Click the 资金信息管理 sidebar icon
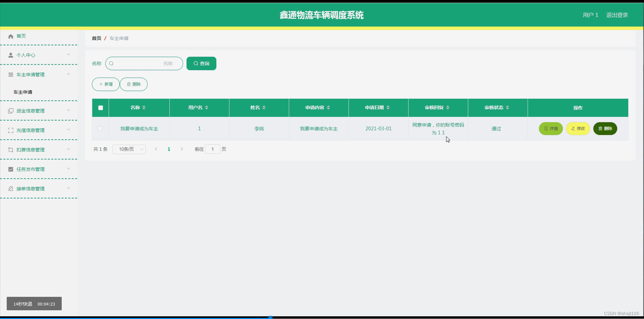644x319 pixels. [10, 110]
